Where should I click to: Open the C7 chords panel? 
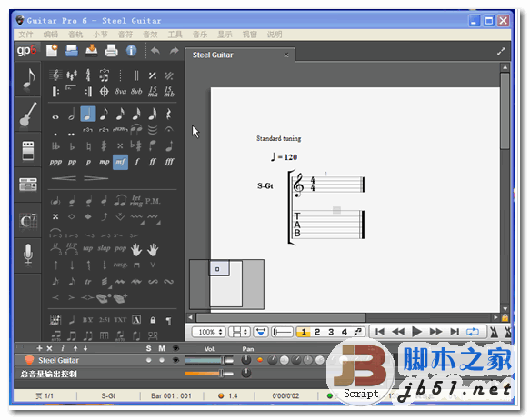tap(28, 220)
